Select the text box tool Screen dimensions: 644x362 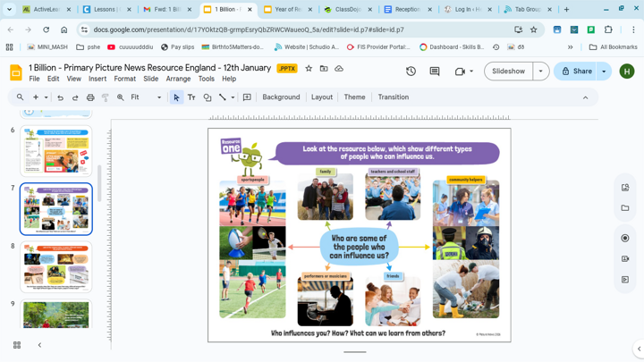[191, 97]
